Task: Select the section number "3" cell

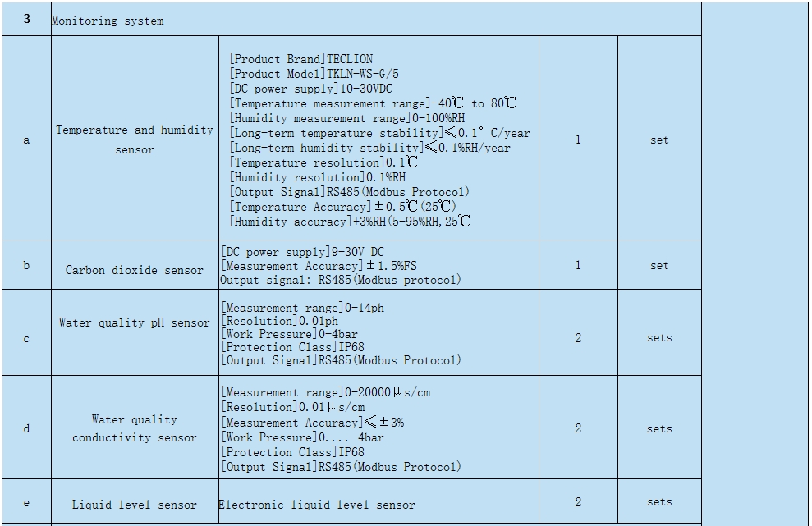Action: coord(26,19)
